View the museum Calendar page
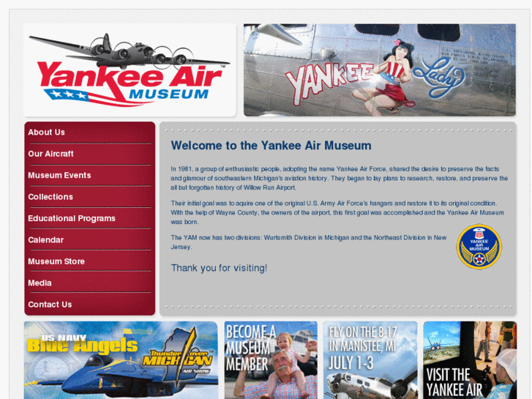 pos(46,240)
